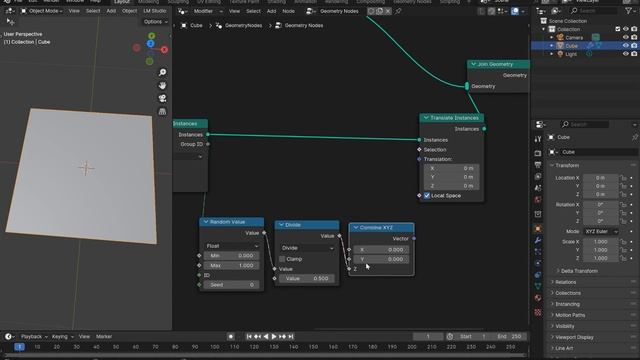Image resolution: width=640 pixels, height=360 pixels.
Task: Disable Cube in renders camera icon
Action: click(634, 46)
